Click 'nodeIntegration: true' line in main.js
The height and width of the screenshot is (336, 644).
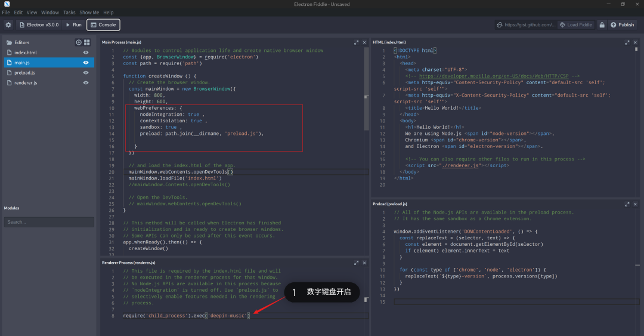coord(172,115)
